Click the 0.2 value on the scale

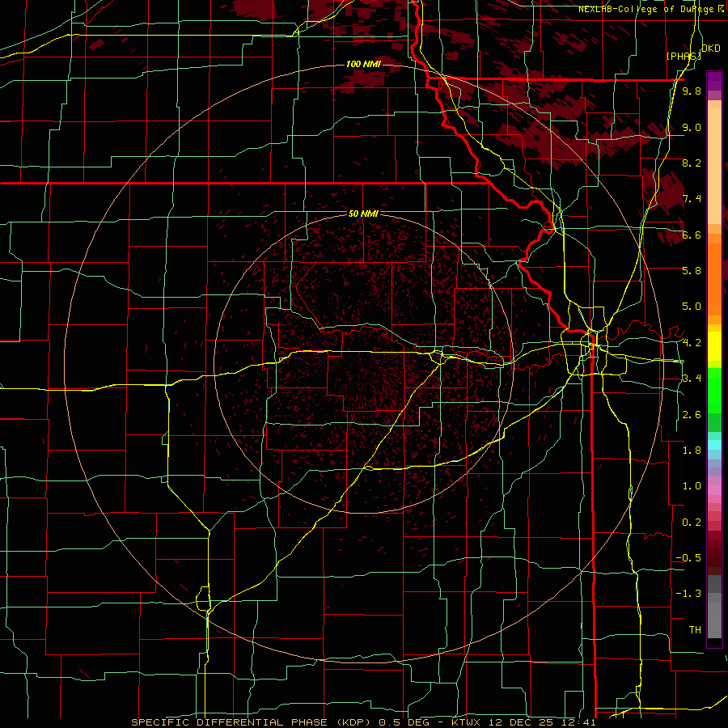(692, 523)
